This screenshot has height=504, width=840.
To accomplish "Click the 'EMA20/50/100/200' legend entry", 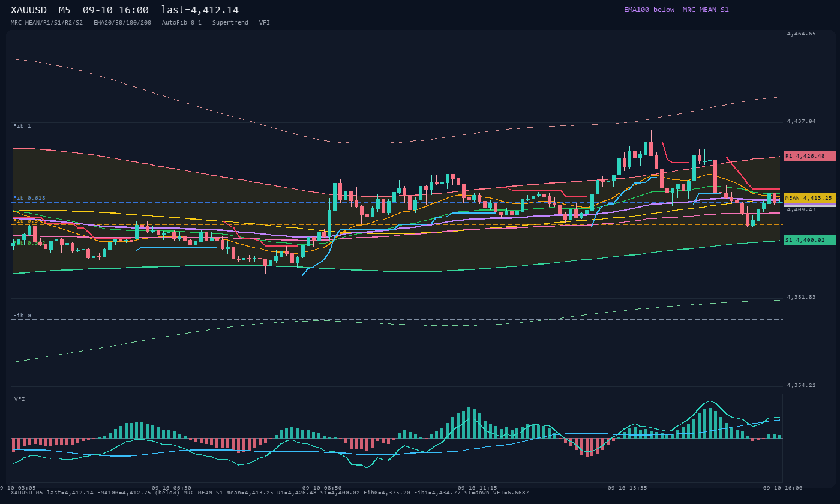I will [x=122, y=23].
